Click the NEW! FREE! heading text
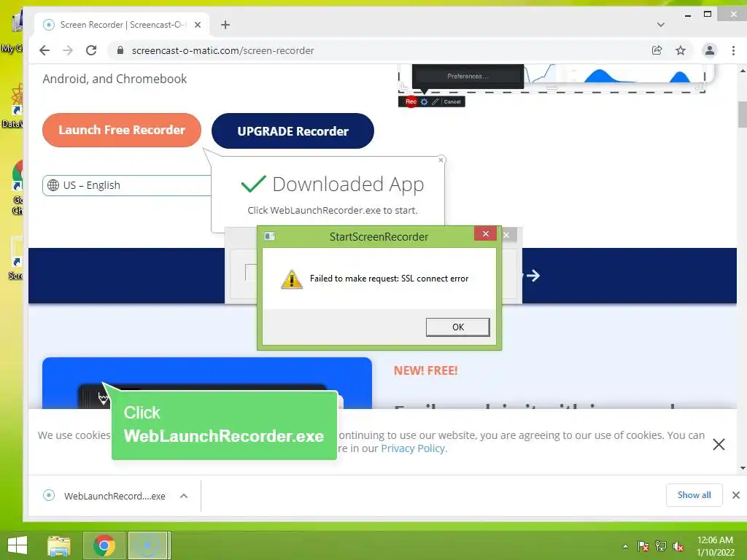 pos(425,371)
